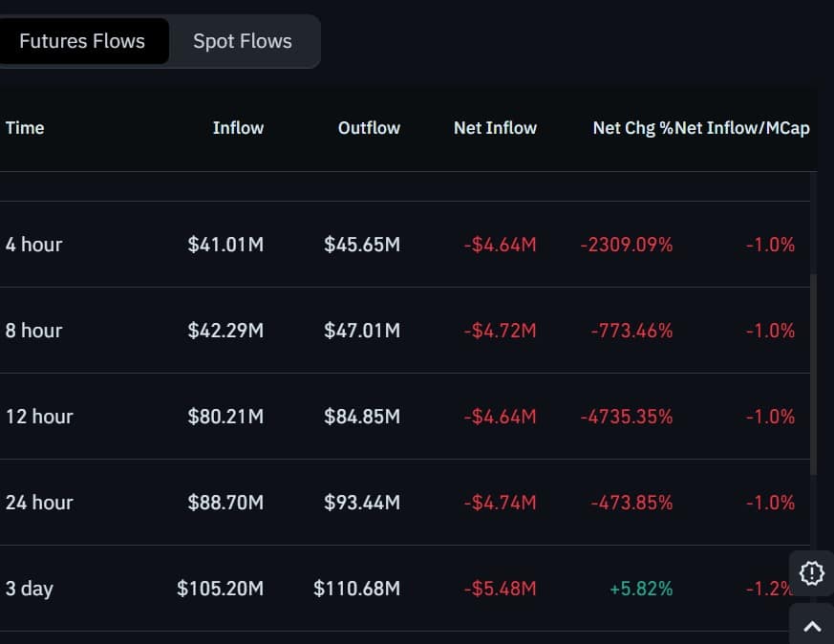Click the Time column header
Screen dimensions: 834x644
pos(25,128)
